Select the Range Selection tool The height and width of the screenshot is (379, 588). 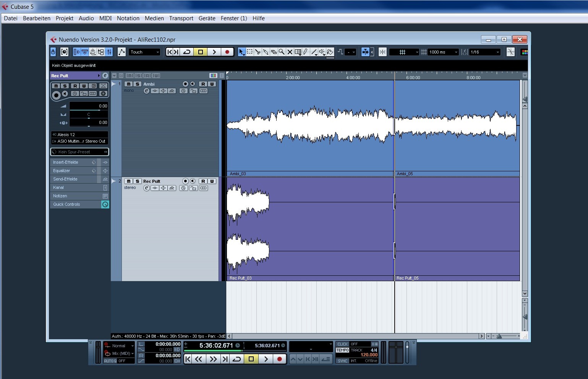(x=249, y=52)
